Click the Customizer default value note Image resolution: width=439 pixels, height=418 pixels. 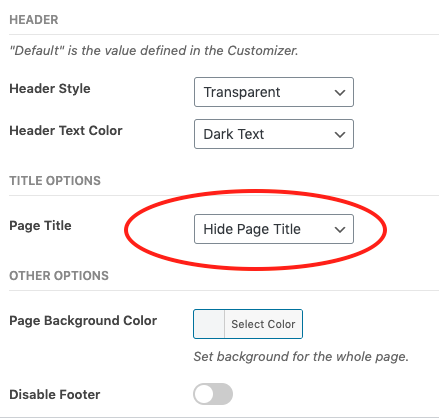(x=154, y=51)
